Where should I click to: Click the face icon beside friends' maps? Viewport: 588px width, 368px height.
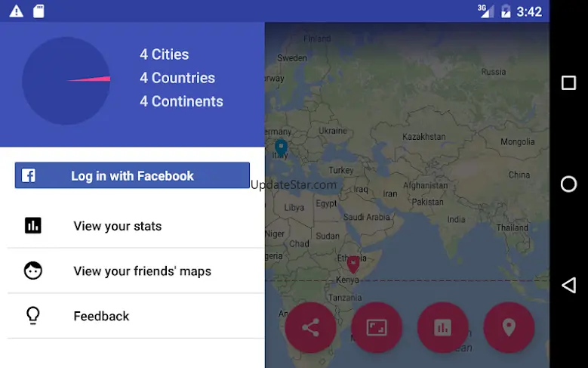[33, 271]
